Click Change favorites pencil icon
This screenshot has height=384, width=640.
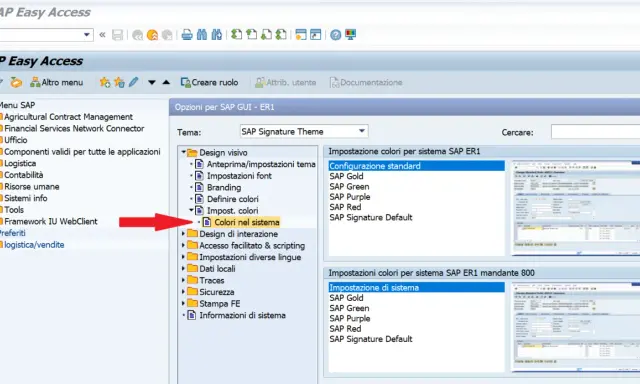coord(133,82)
